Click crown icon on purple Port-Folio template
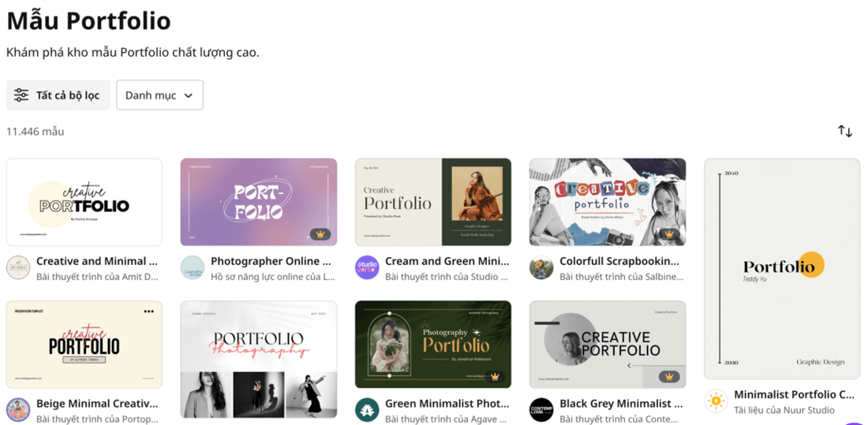 pos(320,234)
